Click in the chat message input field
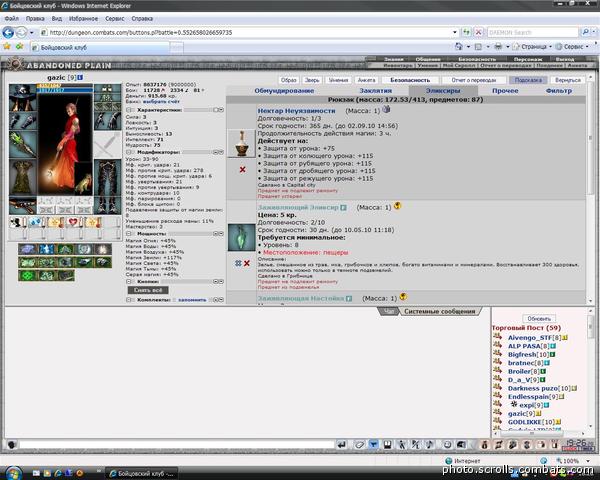The image size is (600, 480). click(177, 444)
